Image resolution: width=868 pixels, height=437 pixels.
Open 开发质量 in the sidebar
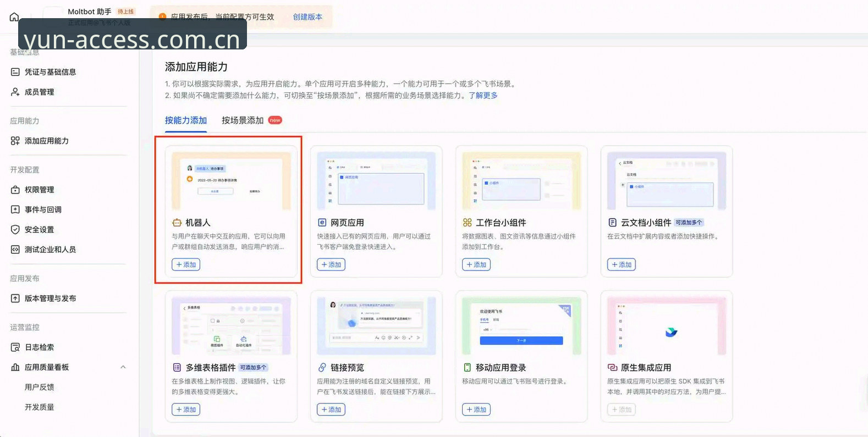[40, 407]
